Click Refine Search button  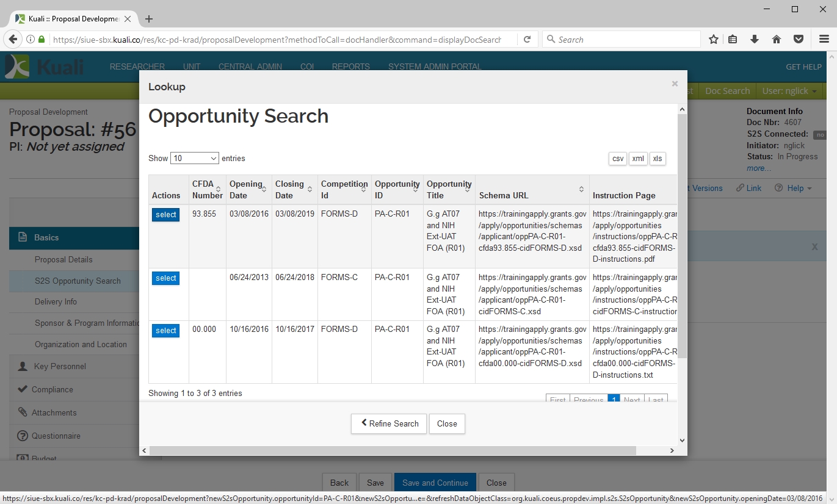pos(388,423)
